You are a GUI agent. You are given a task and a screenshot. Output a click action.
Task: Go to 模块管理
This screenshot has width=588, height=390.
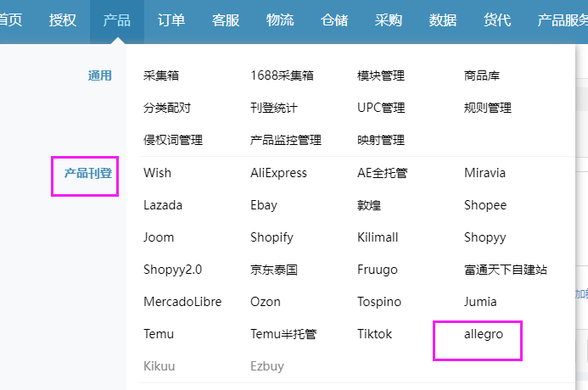381,75
